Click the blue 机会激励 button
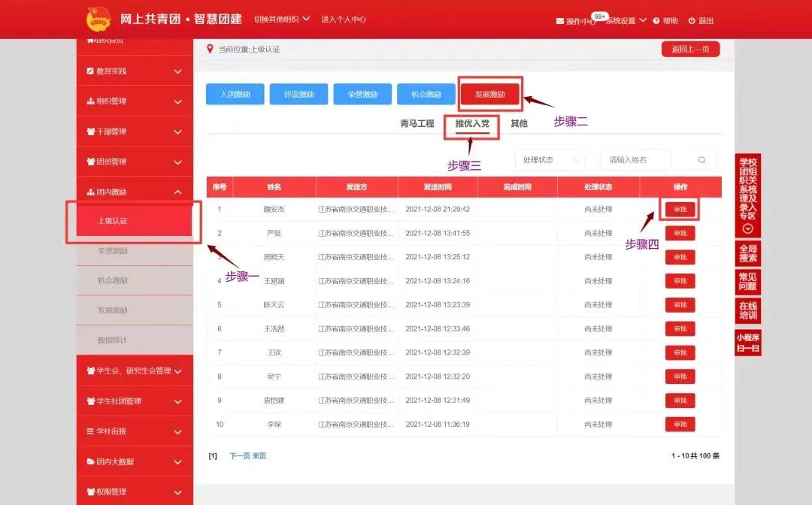 [426, 94]
